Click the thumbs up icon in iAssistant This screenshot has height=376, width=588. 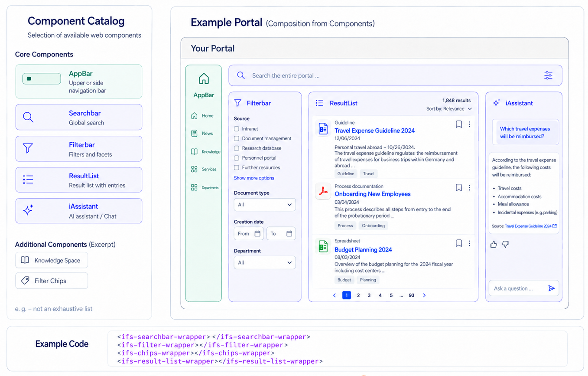494,244
